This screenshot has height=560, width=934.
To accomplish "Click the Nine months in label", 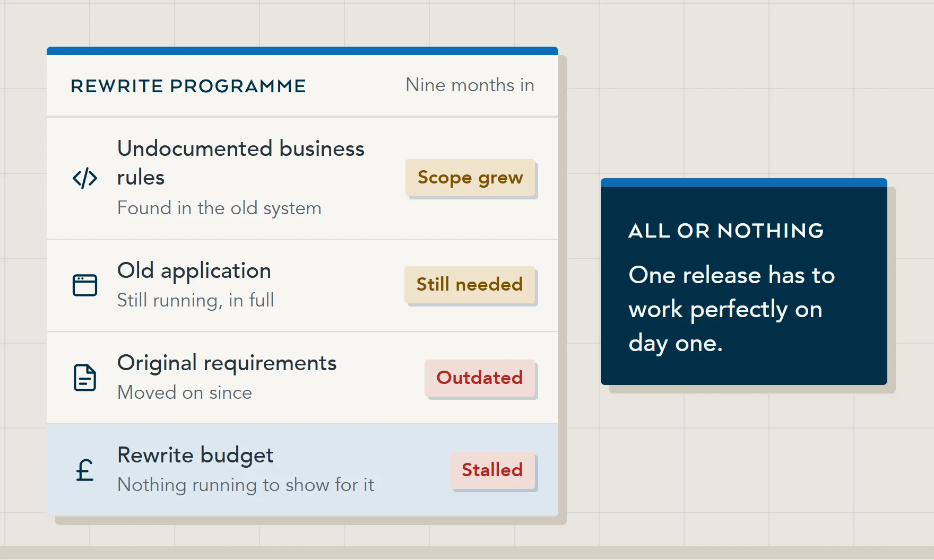I will (470, 85).
